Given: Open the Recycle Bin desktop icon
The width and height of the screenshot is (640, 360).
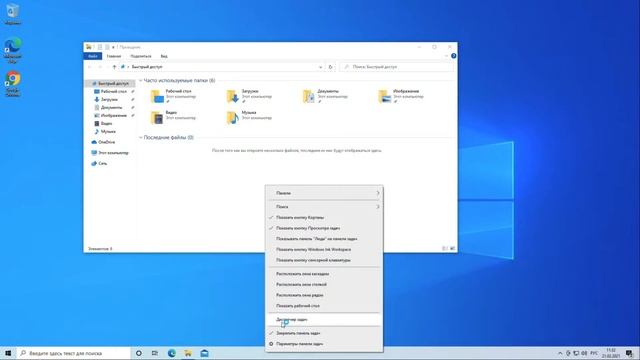Looking at the screenshot, I should coord(13,14).
